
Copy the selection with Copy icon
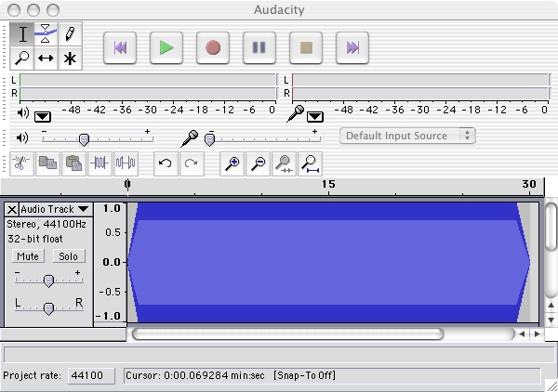pos(47,163)
